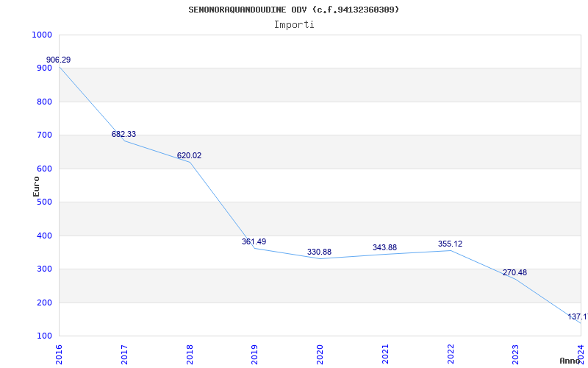Click the 2019 x-axis label
This screenshot has width=588, height=368.
[x=254, y=354]
